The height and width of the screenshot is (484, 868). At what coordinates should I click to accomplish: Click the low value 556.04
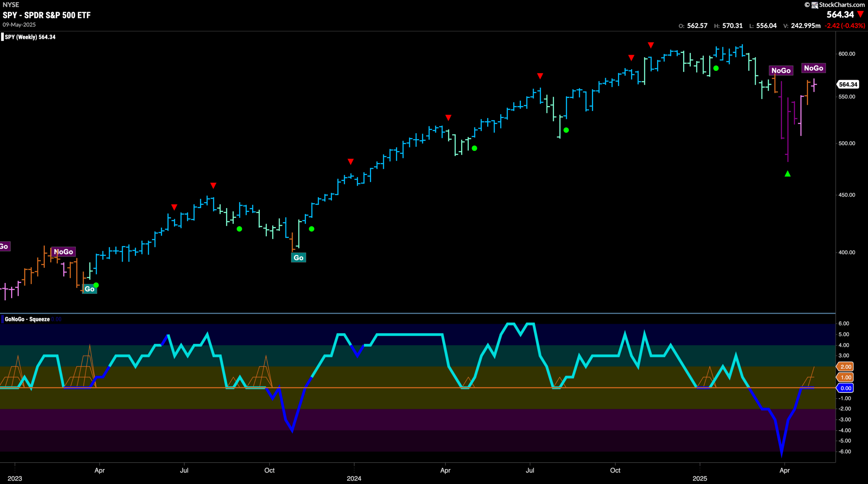click(x=766, y=26)
